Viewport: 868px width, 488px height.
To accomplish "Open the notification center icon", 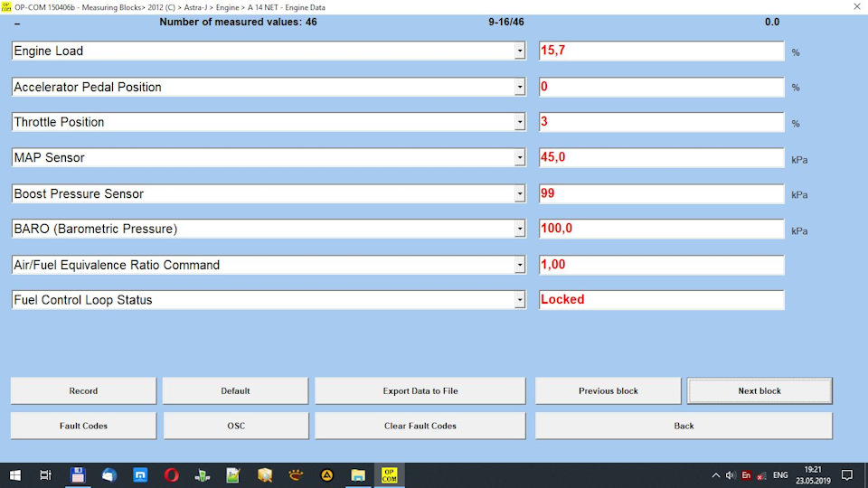I will coord(847,474).
